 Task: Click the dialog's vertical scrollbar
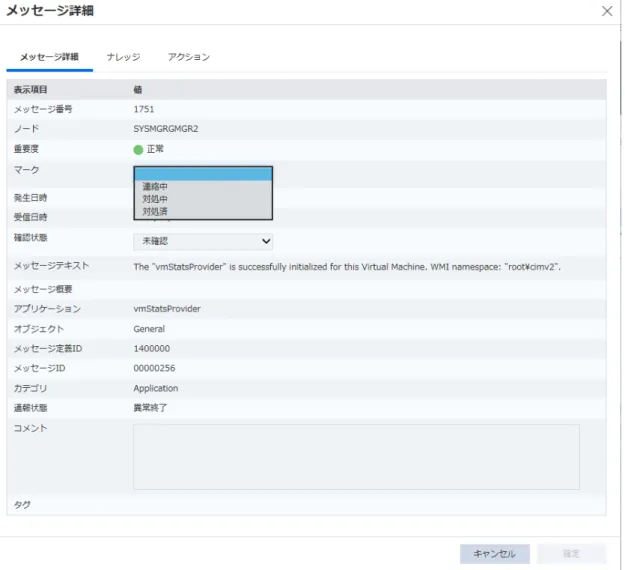621,80
